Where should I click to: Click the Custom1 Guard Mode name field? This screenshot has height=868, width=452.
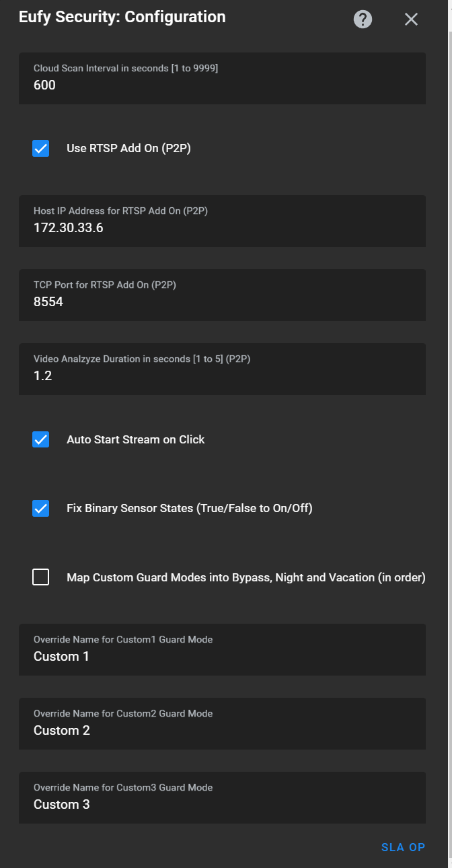tap(222, 649)
